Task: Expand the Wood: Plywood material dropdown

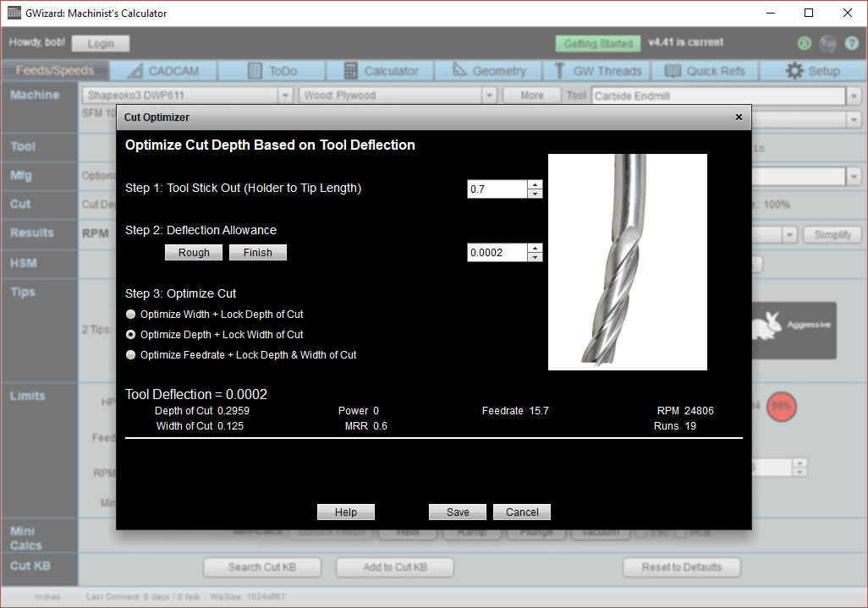Action: click(489, 96)
